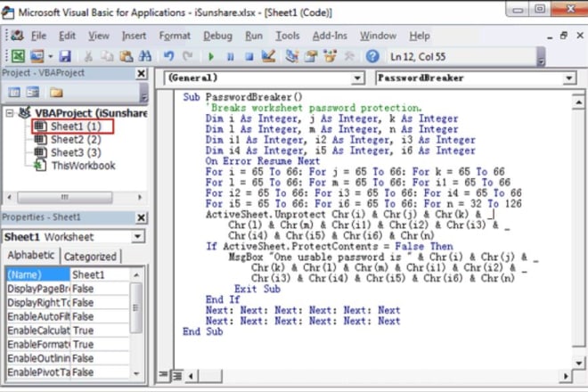Open the File menu
The image size is (588, 392).
click(x=38, y=36)
